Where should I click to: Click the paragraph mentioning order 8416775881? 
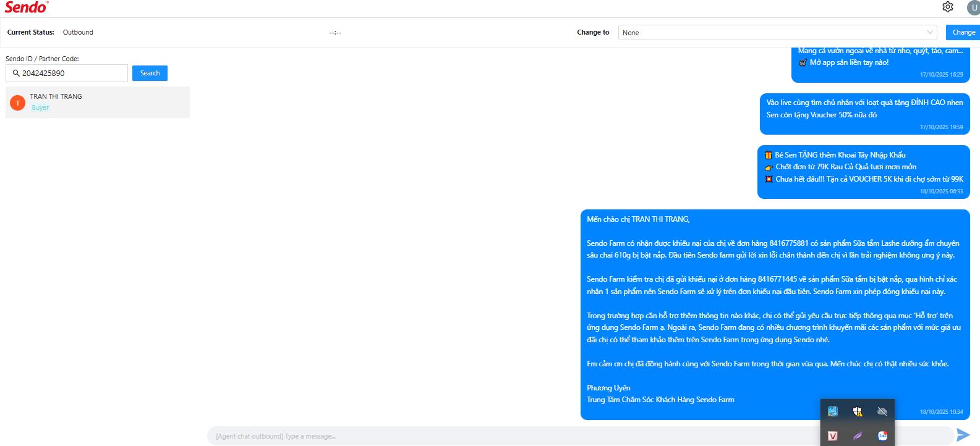773,249
